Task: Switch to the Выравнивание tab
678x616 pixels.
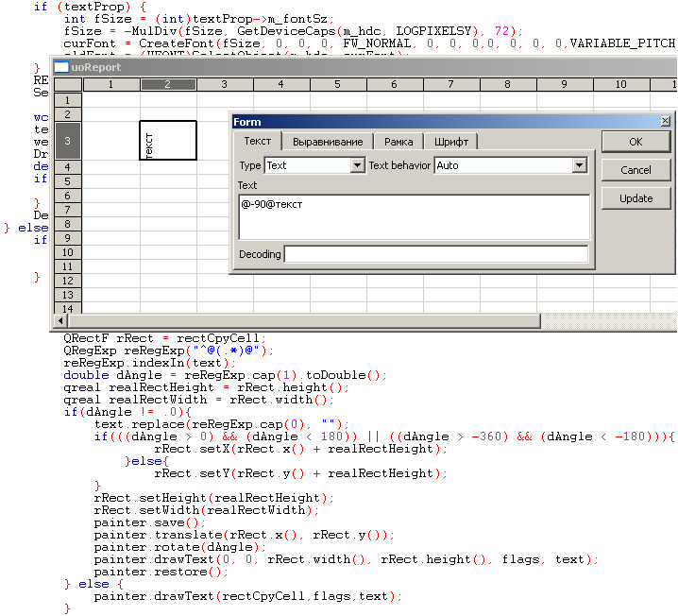Action: point(327,142)
